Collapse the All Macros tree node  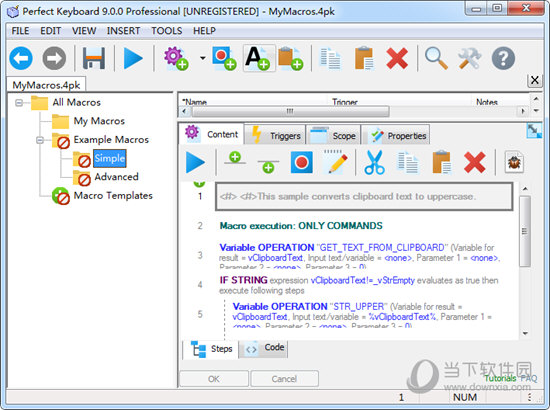click(19, 102)
